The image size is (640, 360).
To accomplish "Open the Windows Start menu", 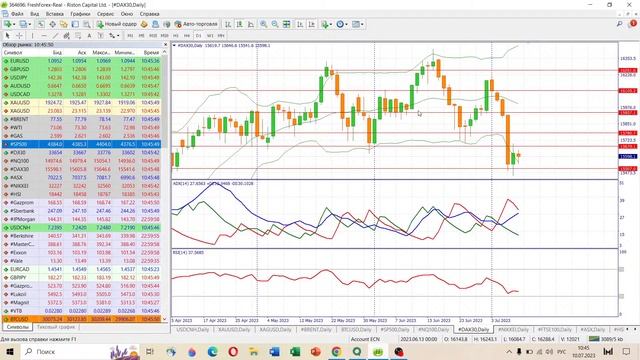I will tap(10, 351).
